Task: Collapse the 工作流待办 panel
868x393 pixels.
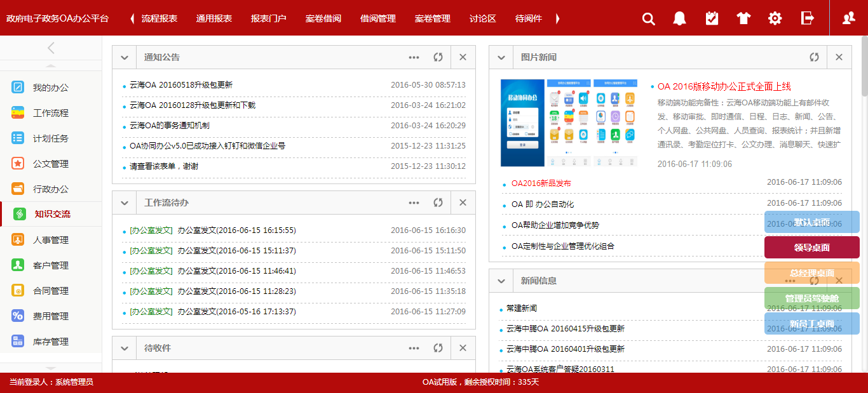Action: pos(124,203)
